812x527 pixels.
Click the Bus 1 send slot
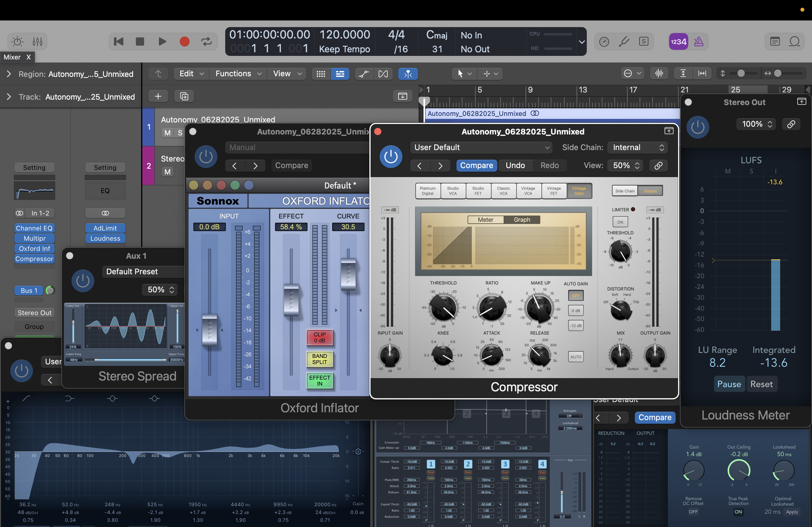point(29,290)
